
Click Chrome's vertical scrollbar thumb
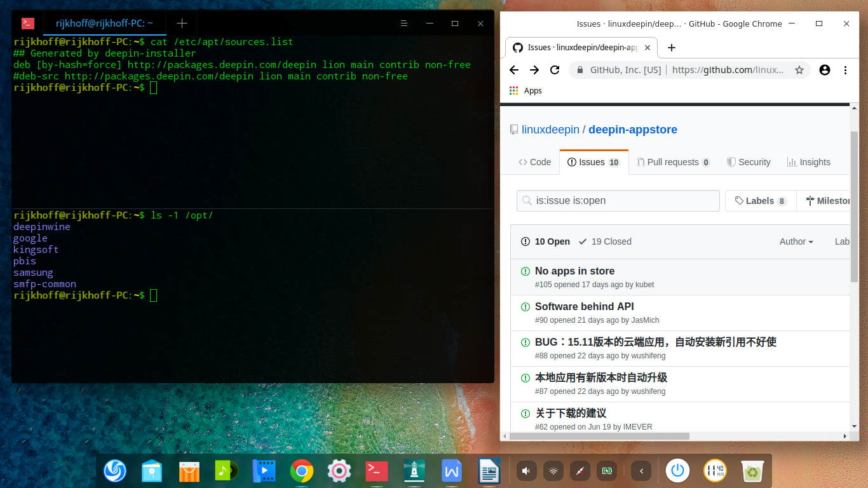(854, 207)
